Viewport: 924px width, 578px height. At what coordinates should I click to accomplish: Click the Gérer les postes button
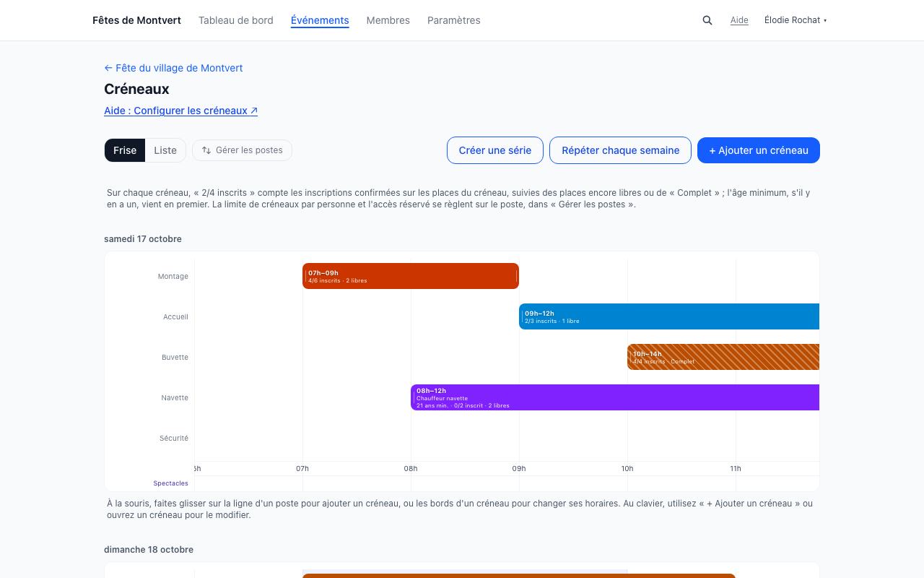(242, 150)
